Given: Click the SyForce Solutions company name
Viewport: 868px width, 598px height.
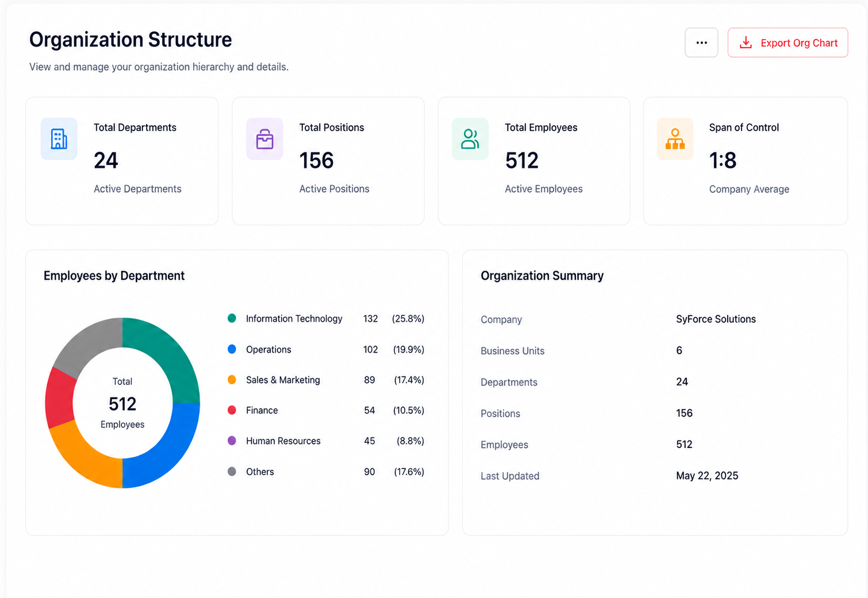Looking at the screenshot, I should click(716, 319).
